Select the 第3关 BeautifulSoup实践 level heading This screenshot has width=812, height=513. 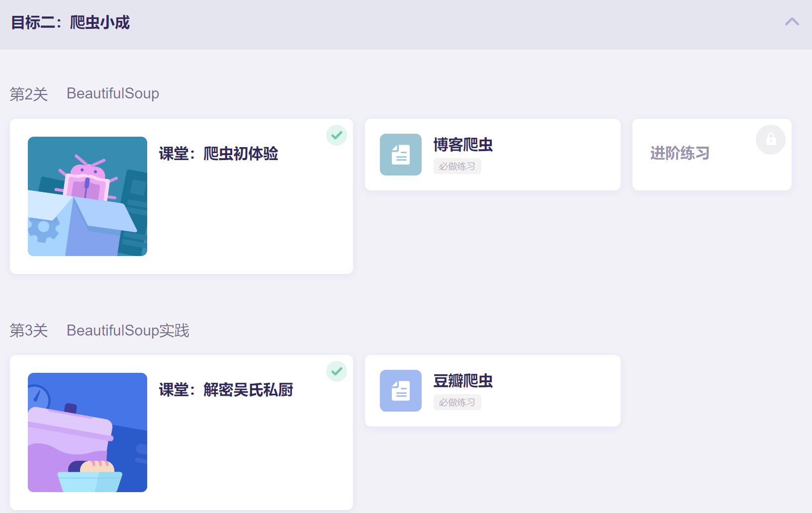(x=99, y=331)
